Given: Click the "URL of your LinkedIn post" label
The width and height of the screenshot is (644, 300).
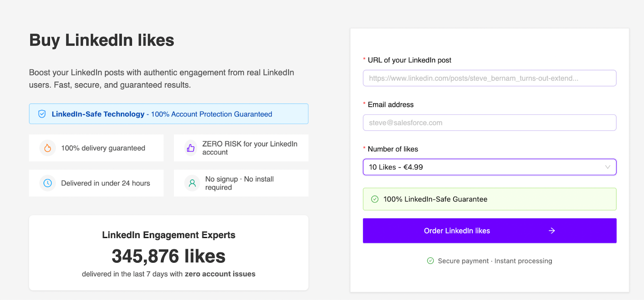Looking at the screenshot, I should (x=409, y=60).
